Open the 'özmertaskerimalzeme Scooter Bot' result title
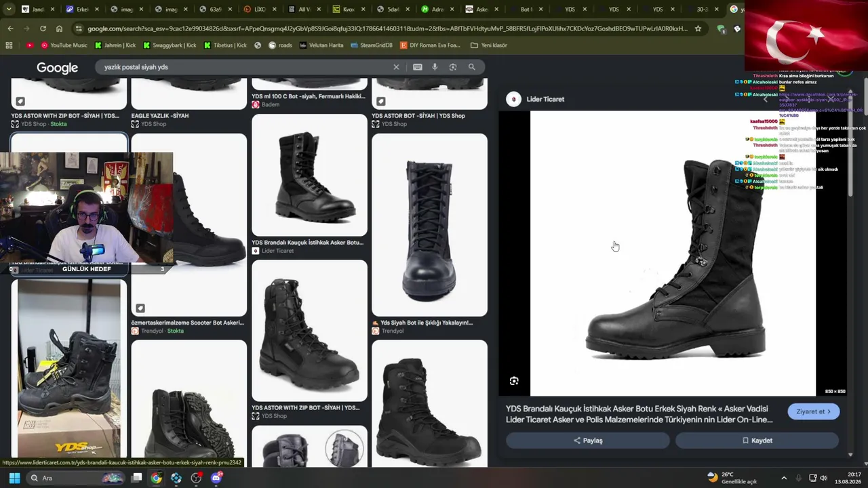The height and width of the screenshot is (488, 868). tap(188, 323)
